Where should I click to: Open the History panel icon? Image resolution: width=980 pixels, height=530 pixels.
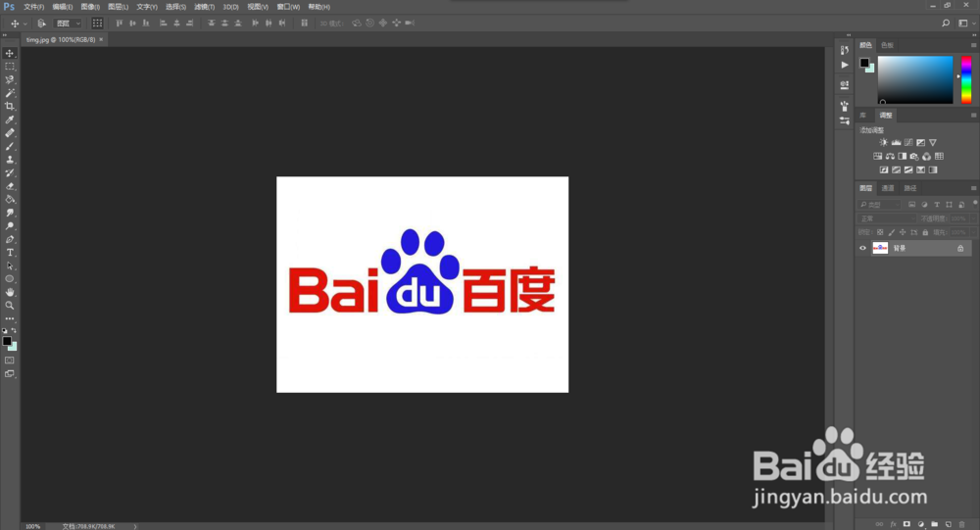(845, 50)
